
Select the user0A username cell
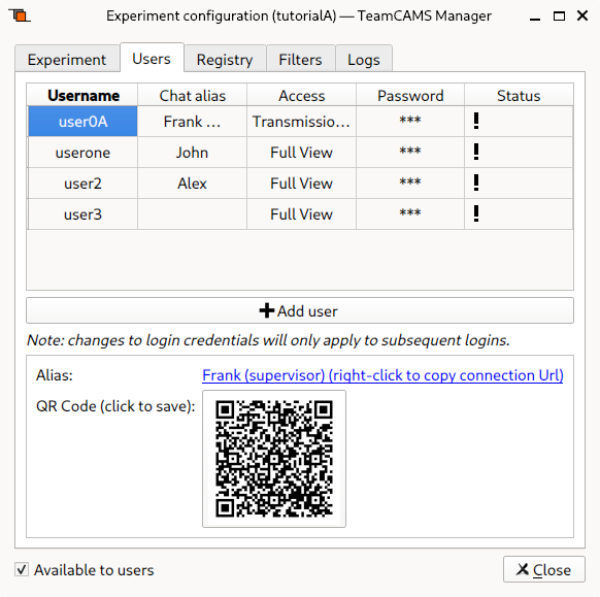coord(83,121)
